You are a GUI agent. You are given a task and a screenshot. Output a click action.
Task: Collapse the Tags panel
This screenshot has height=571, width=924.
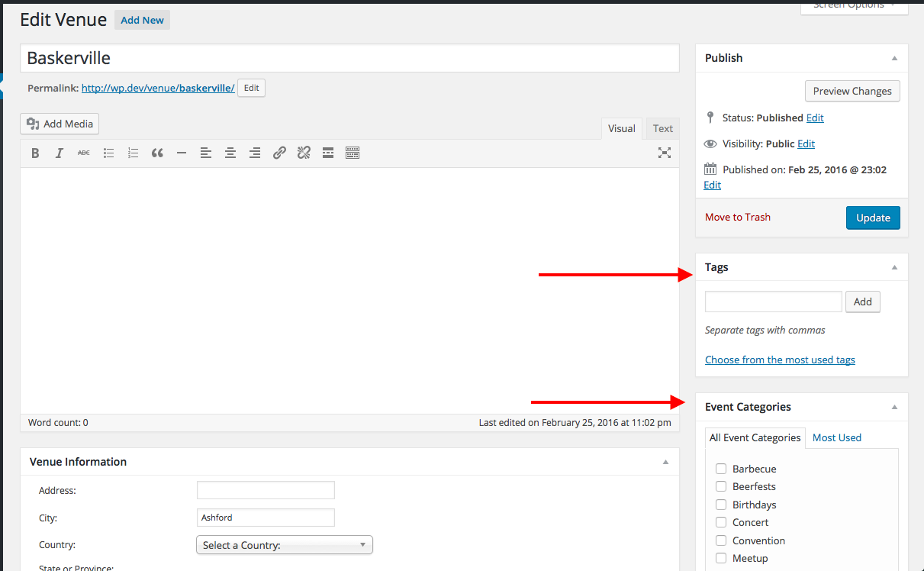[x=894, y=267]
